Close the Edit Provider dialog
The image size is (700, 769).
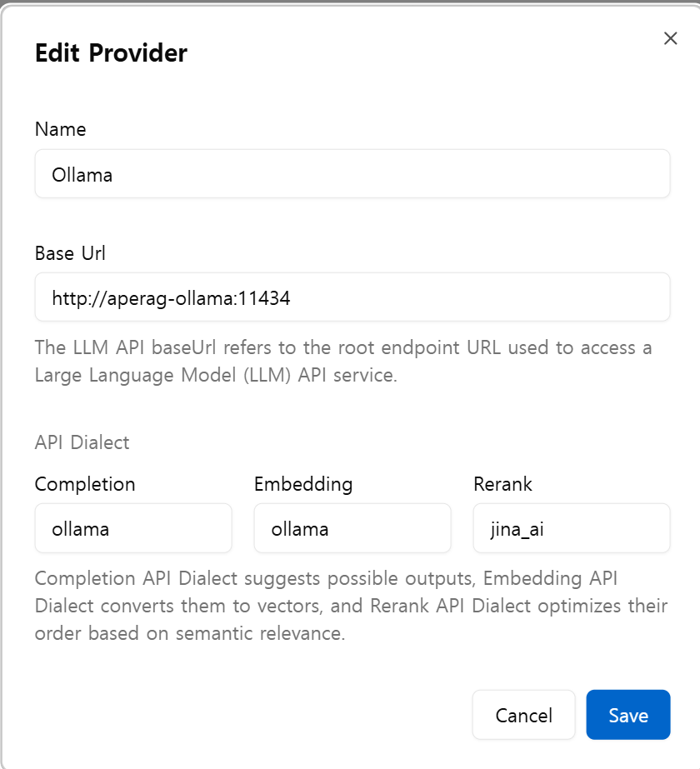click(670, 38)
